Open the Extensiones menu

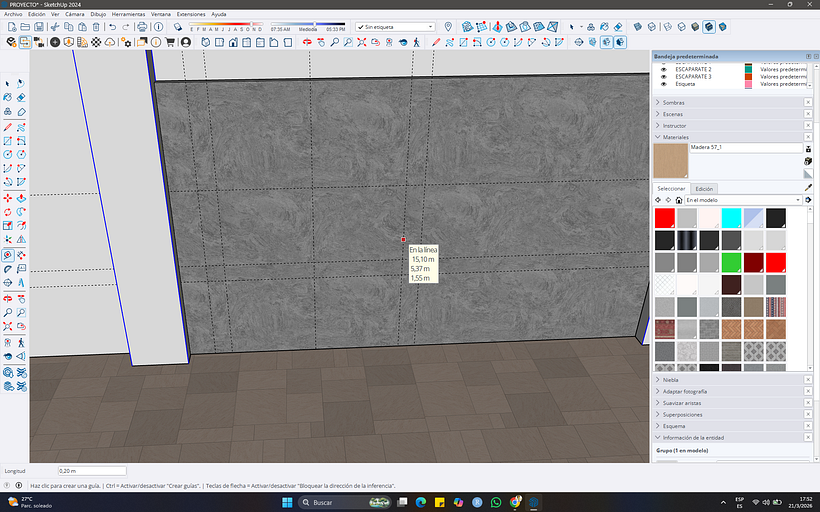[x=191, y=14]
